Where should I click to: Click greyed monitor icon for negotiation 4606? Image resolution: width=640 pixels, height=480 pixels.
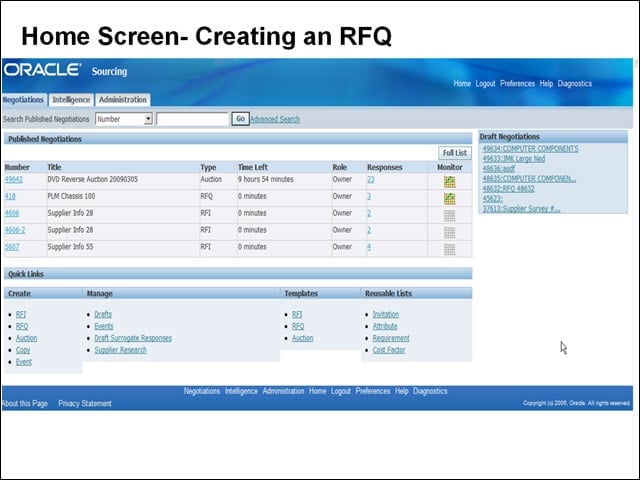click(449, 216)
